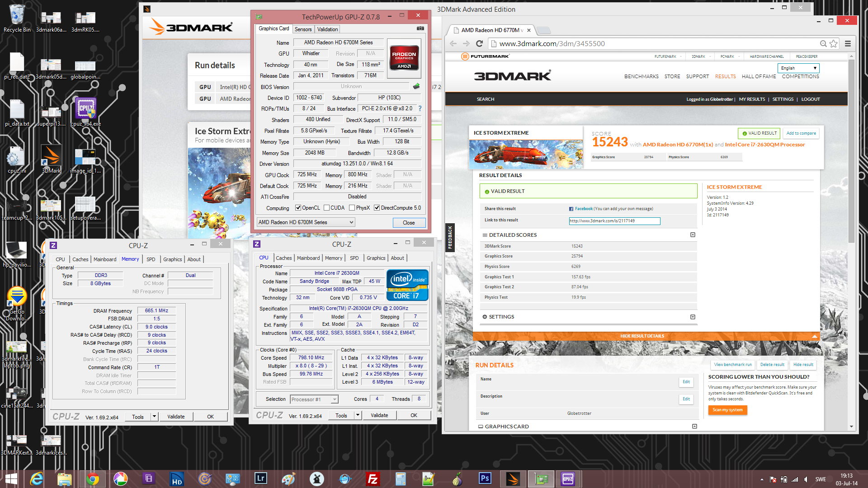Viewport: 868px width, 488px height.
Task: Click Validate in CPU-Z CPU window
Action: 379,415
